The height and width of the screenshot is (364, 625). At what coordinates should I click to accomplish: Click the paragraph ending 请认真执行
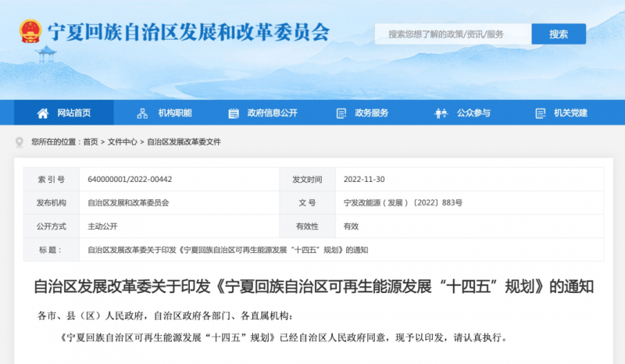(x=284, y=337)
